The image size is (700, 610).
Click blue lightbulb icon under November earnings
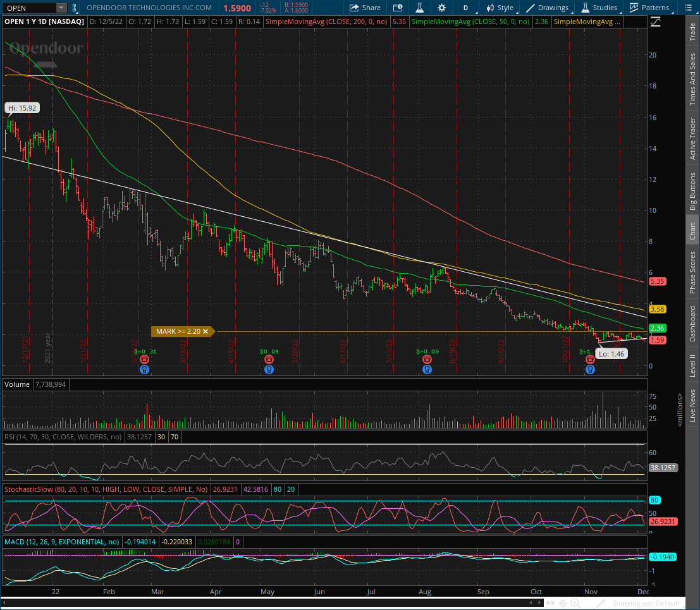590,370
